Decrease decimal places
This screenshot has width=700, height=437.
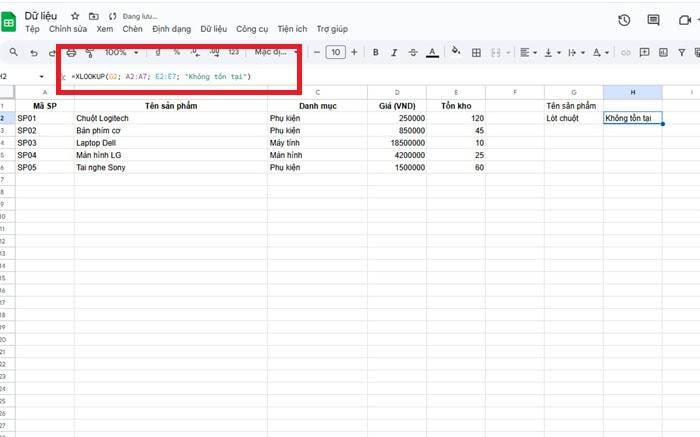(195, 52)
